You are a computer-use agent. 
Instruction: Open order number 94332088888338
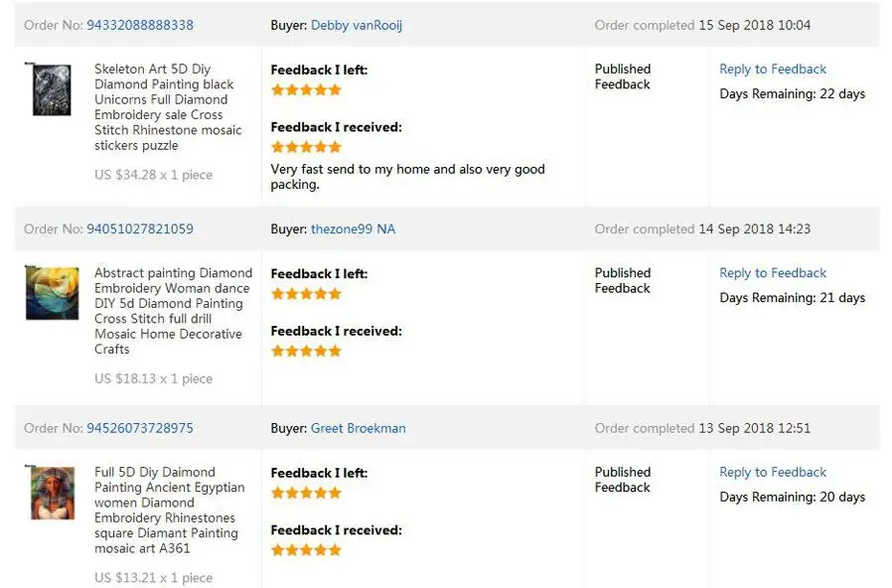140,25
